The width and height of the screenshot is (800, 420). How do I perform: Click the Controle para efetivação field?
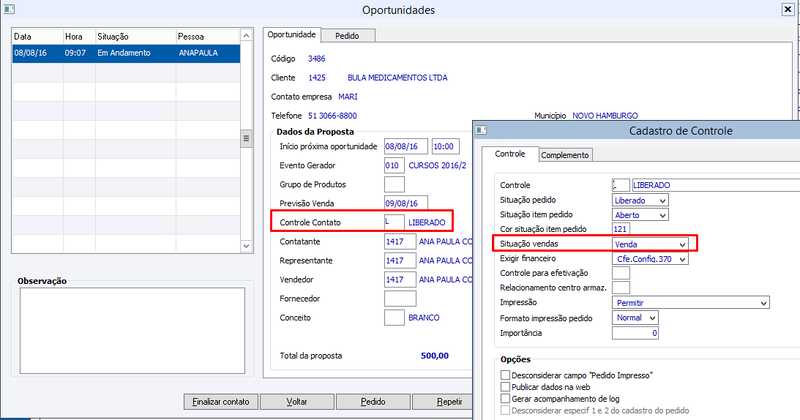pos(620,273)
